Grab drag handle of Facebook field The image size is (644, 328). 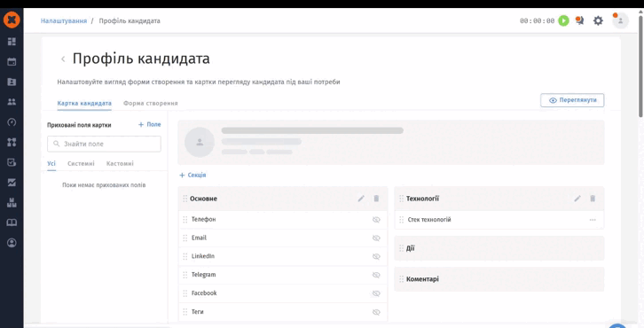185,293
